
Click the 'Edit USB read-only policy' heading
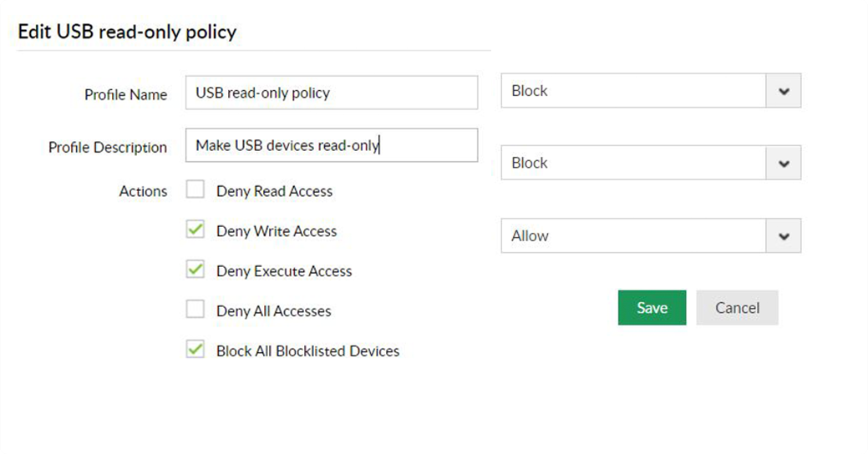point(127,33)
